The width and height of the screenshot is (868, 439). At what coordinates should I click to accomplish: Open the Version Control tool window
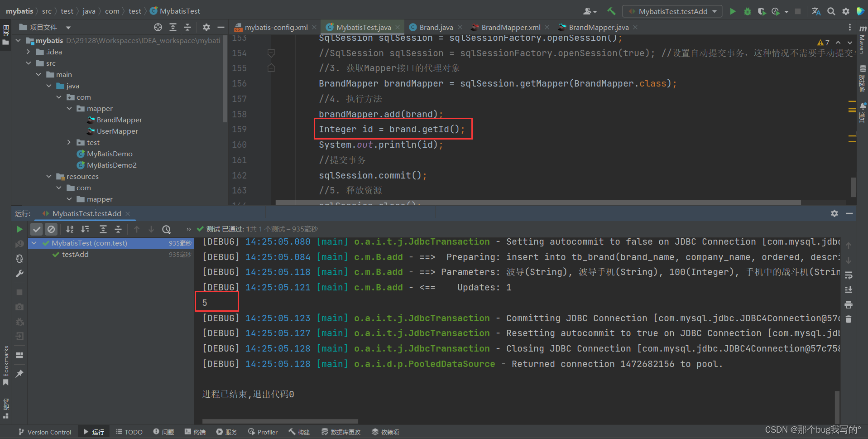point(44,432)
